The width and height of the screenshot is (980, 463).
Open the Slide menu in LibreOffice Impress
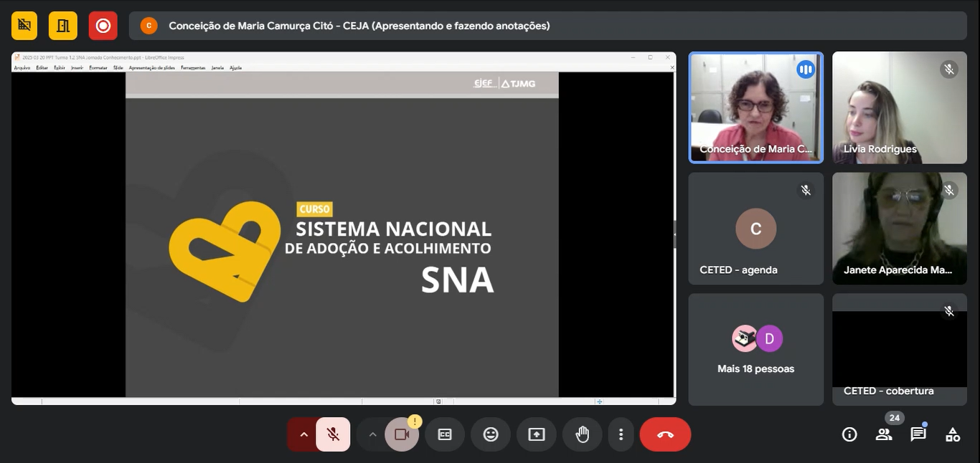point(118,67)
